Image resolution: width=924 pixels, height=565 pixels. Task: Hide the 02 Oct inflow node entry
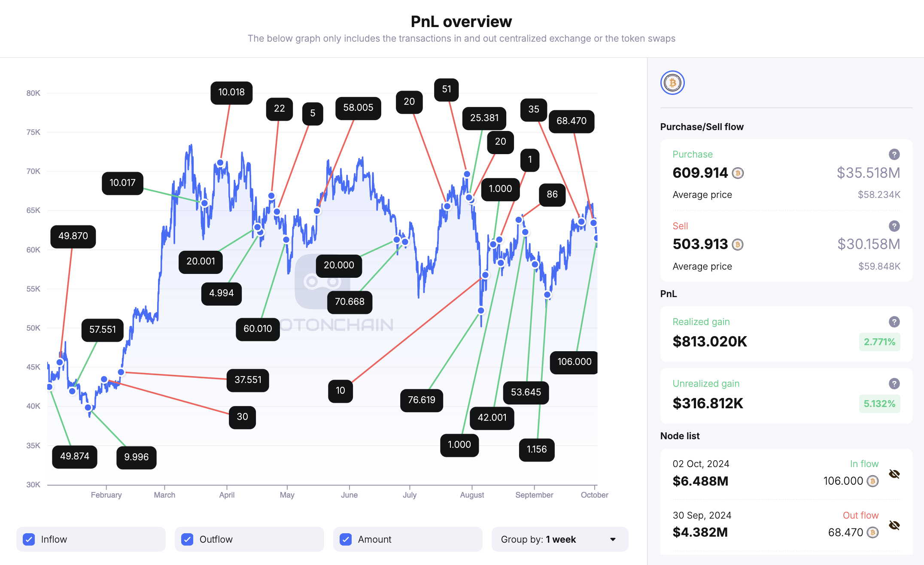894,474
